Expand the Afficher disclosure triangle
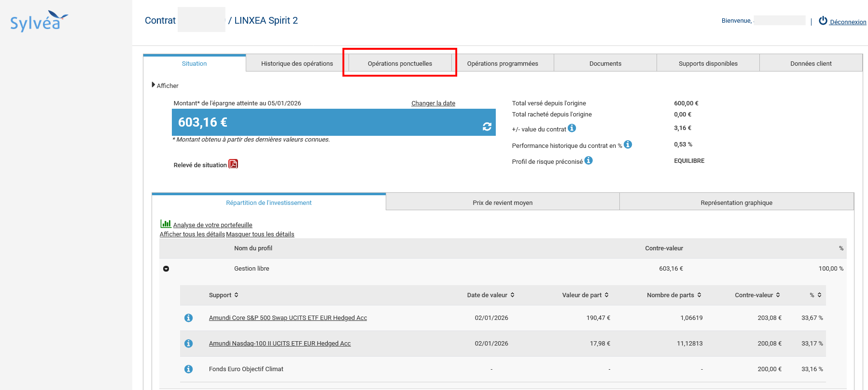Screen dimensions: 868x390 click(154, 85)
